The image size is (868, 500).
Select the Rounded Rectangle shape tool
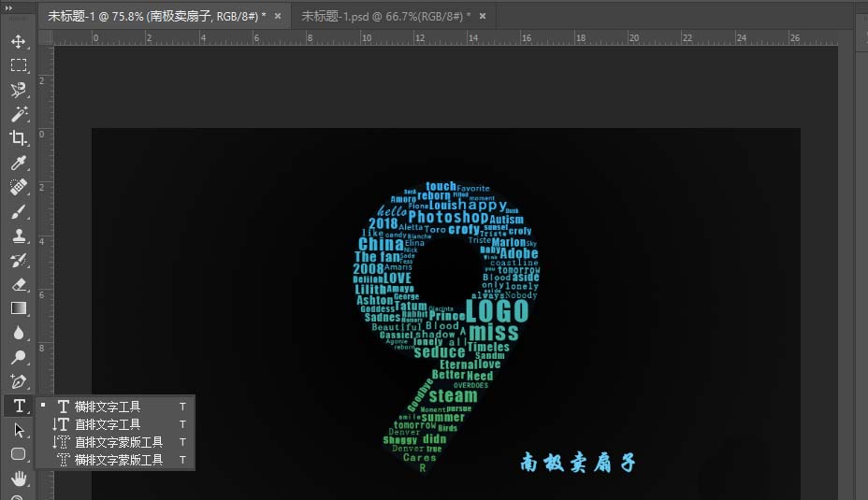[x=19, y=454]
